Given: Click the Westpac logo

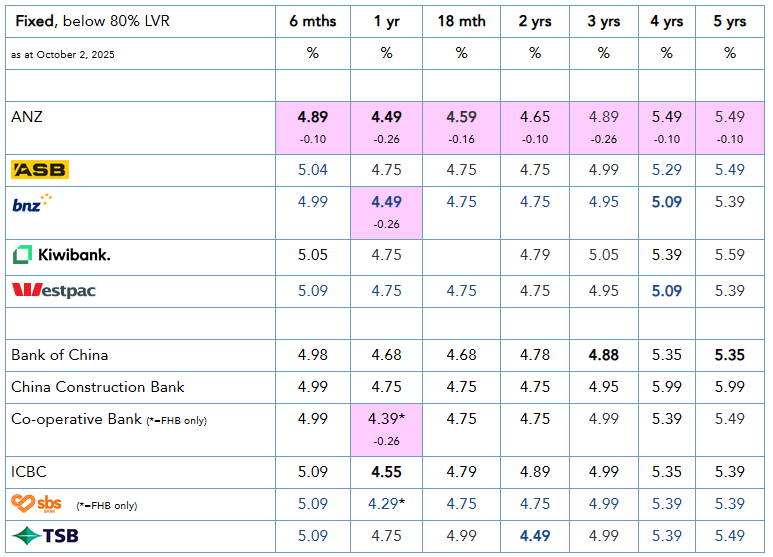Looking at the screenshot, I should tap(53, 290).
